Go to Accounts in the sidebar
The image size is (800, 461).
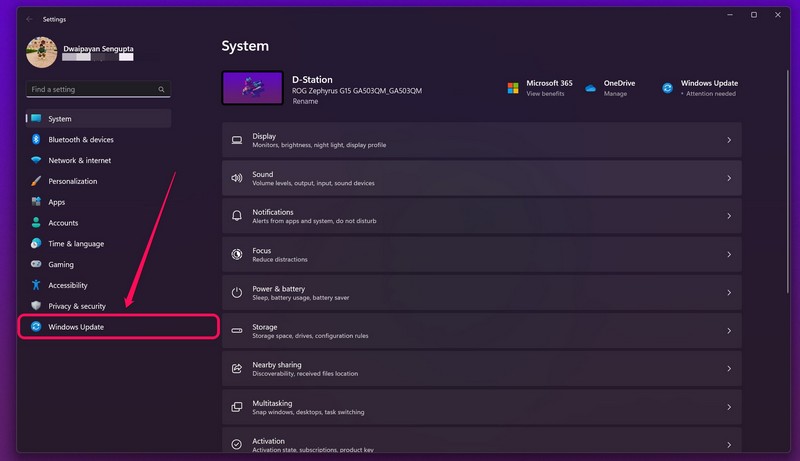pos(63,223)
